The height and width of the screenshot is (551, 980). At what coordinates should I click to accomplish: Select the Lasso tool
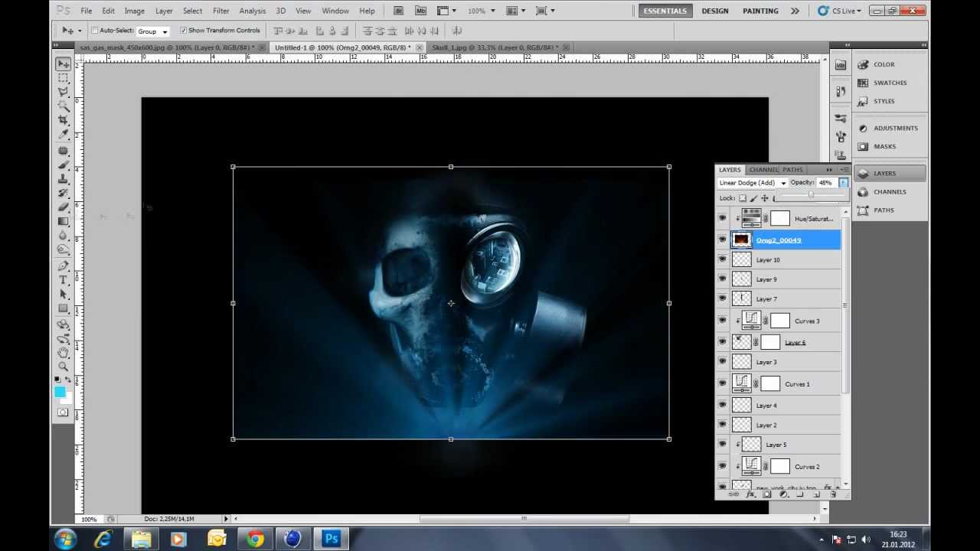point(63,93)
